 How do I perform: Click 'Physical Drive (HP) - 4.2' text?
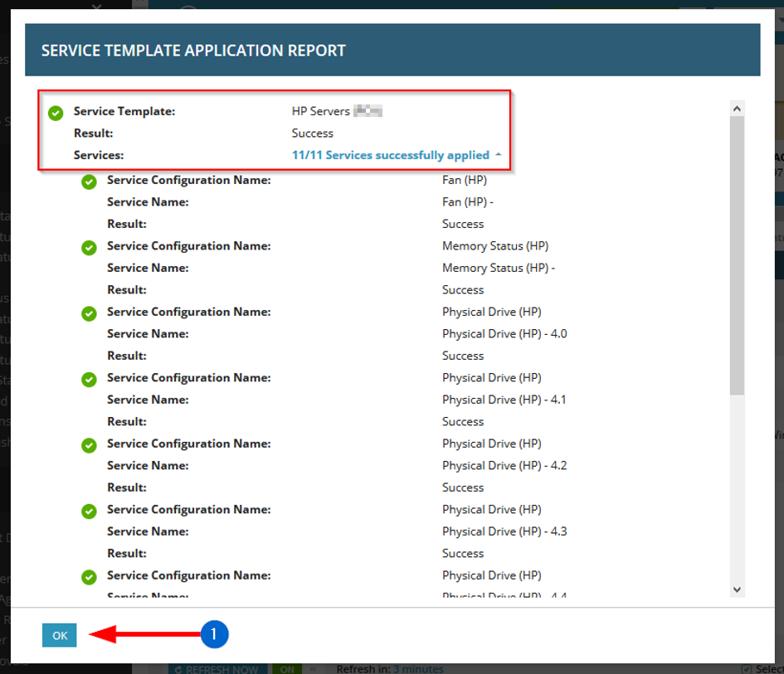pyautogui.click(x=504, y=466)
